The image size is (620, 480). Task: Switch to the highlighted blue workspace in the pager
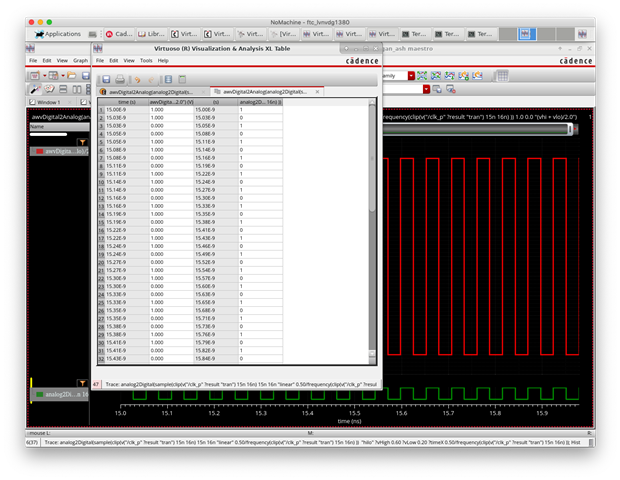click(x=526, y=34)
